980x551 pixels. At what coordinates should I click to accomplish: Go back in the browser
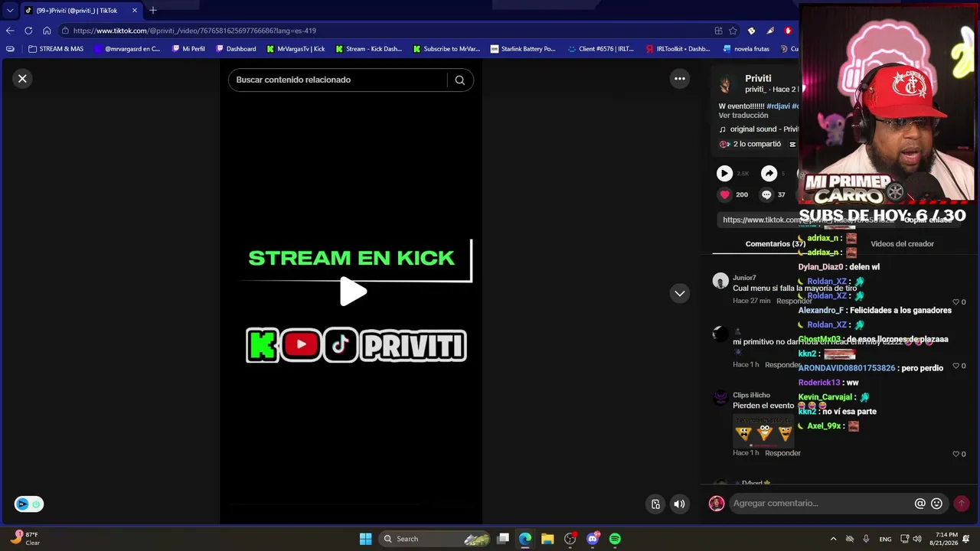point(10,31)
